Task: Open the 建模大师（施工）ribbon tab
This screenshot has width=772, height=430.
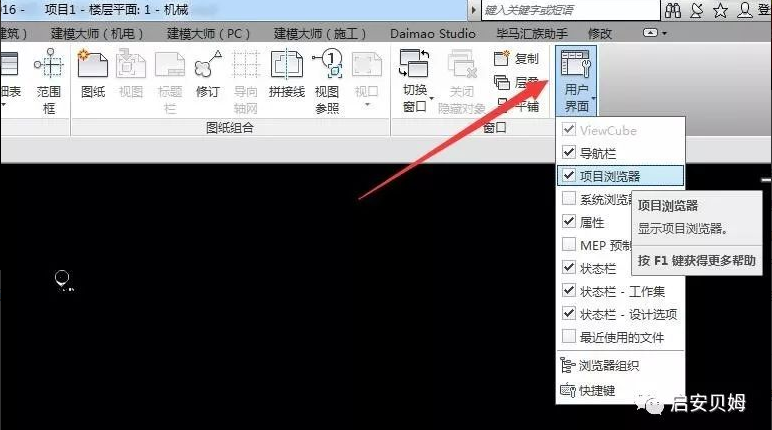Action: pyautogui.click(x=320, y=33)
